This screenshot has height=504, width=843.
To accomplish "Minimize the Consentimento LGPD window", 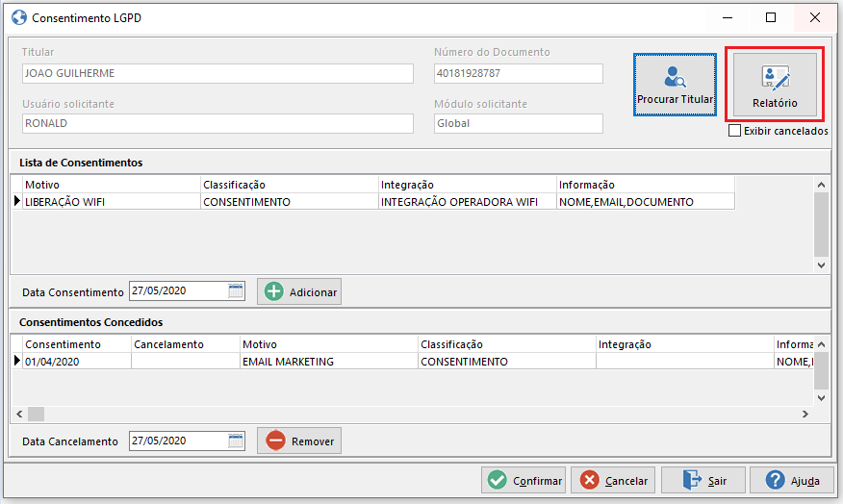I will (728, 17).
